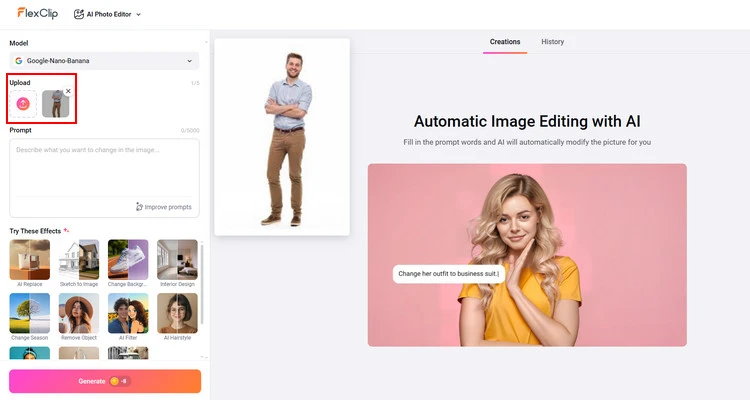Choose the Change Season effect
This screenshot has height=400, width=750.
pos(30,317)
